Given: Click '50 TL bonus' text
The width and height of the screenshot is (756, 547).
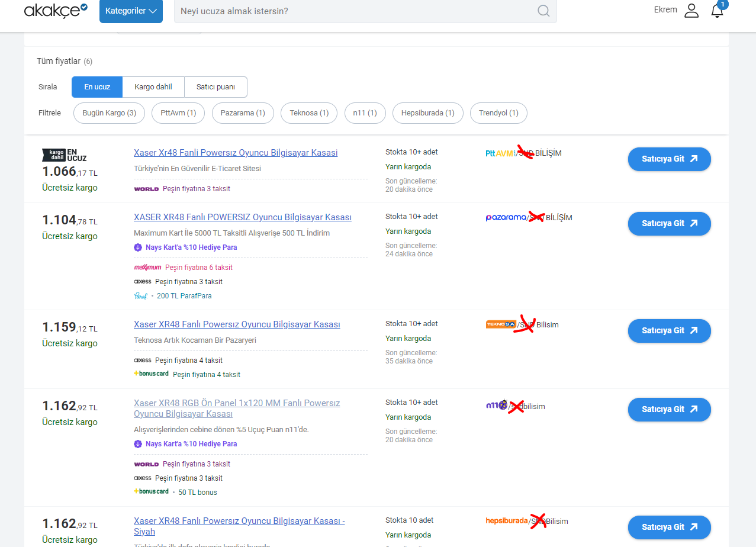Looking at the screenshot, I should [x=198, y=493].
